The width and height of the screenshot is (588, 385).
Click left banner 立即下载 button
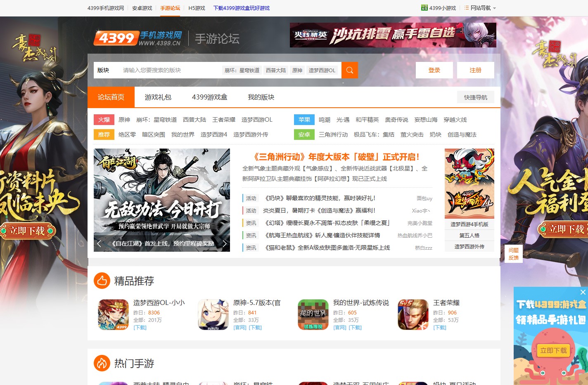click(27, 231)
